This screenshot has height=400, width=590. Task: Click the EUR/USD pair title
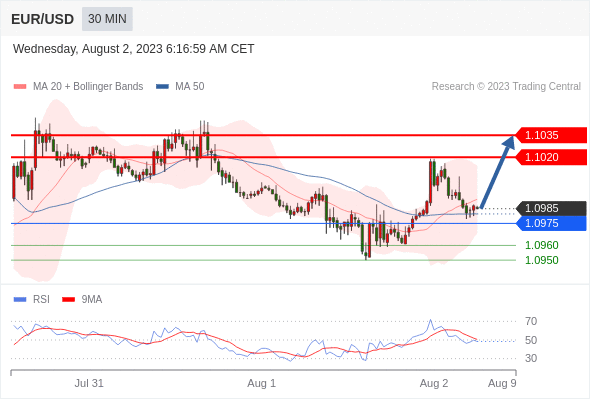[x=43, y=19]
